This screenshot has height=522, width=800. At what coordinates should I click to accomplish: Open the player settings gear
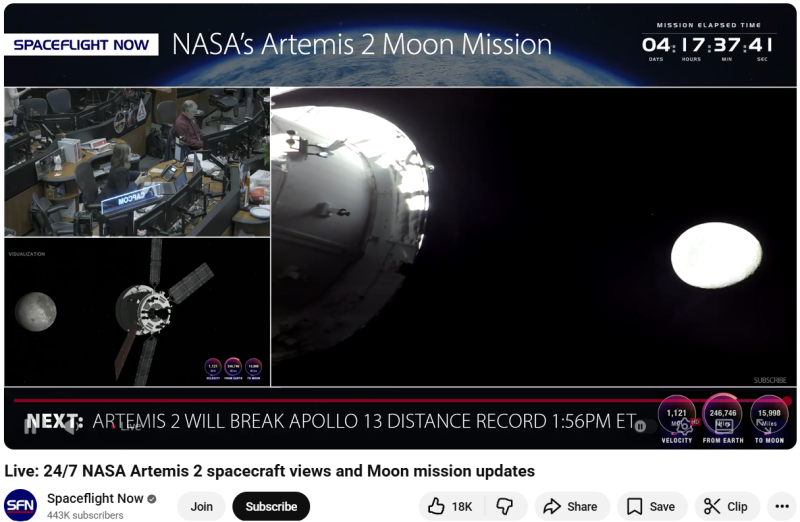click(x=685, y=426)
